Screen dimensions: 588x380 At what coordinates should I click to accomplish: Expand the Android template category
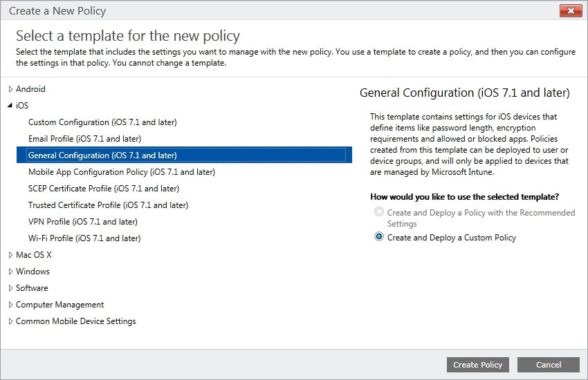pyautogui.click(x=10, y=89)
